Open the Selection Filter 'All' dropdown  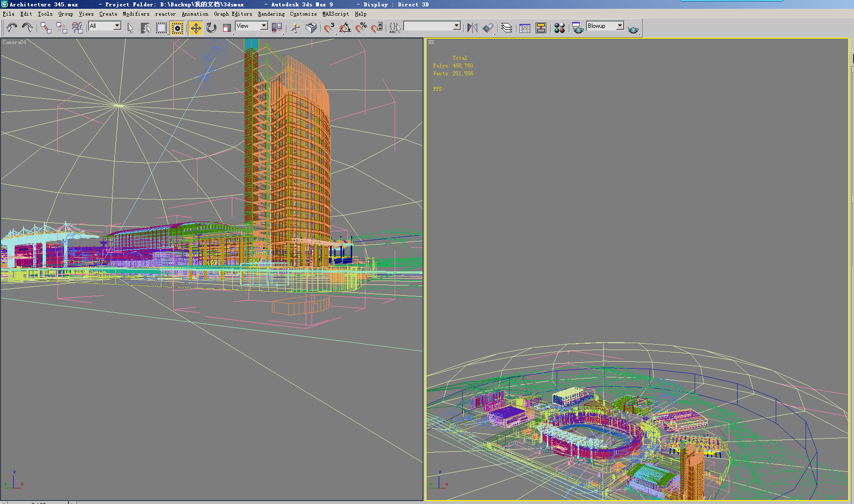105,26
